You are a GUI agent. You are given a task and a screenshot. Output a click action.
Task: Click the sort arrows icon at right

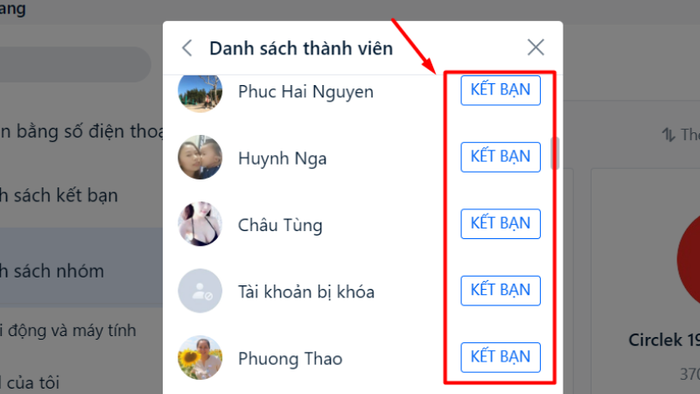[668, 134]
